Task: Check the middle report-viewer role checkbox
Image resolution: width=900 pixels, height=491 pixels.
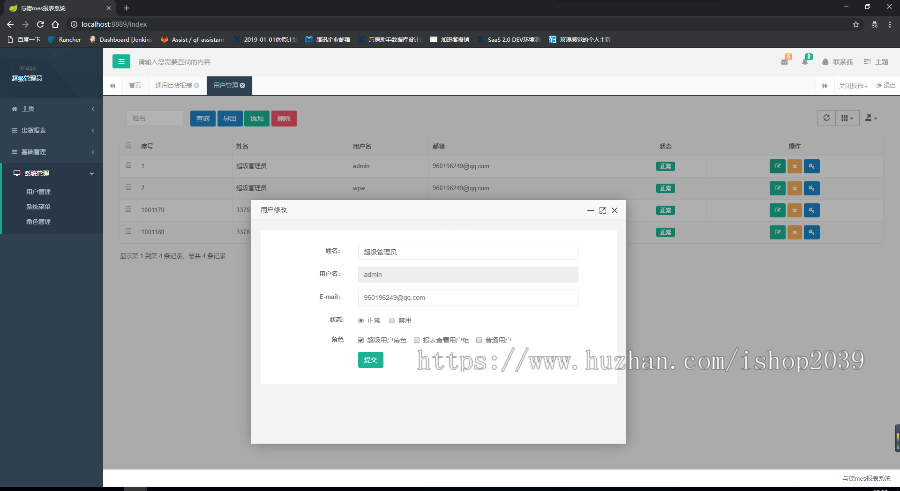Action: [x=417, y=340]
